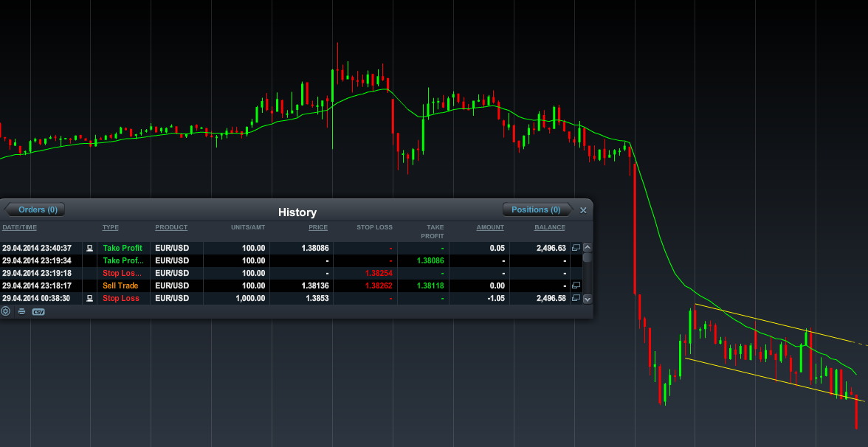This screenshot has height=447, width=868.
Task: Export history as CSV
Action: pos(38,311)
